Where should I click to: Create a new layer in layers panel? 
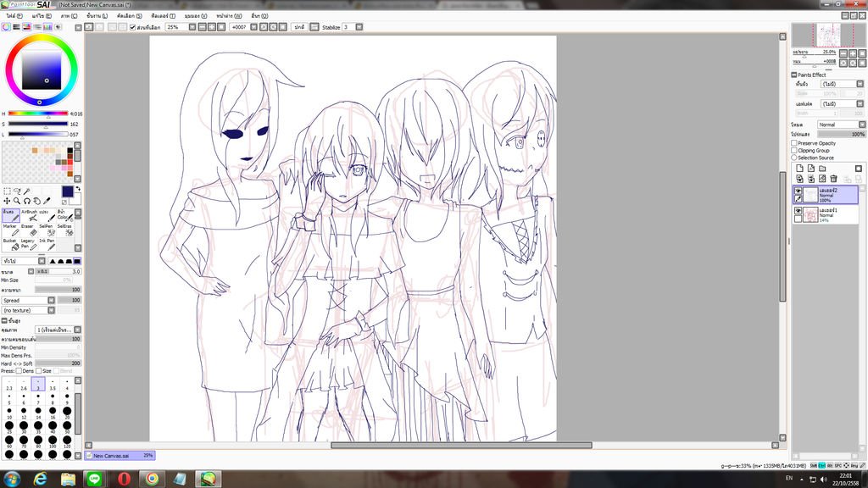pos(799,169)
